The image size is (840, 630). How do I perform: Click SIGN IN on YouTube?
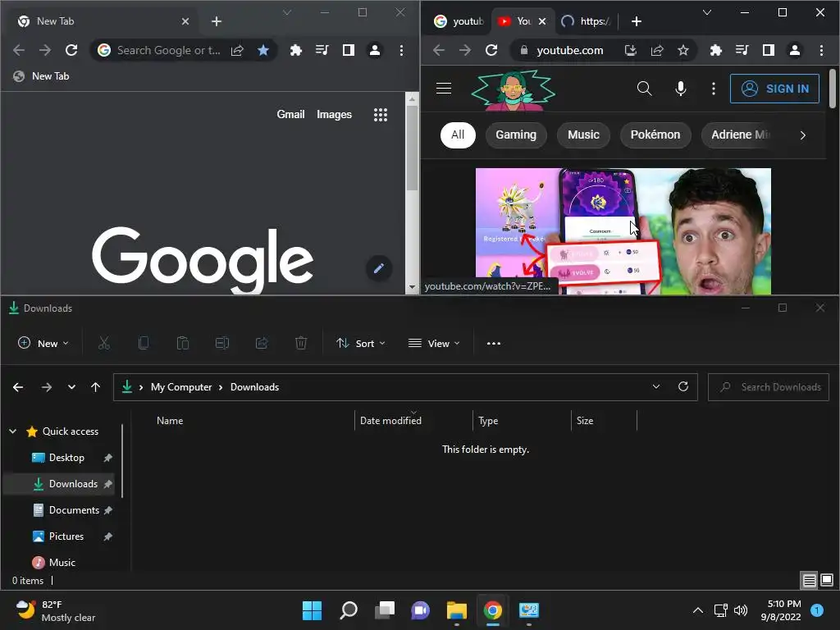tap(774, 89)
